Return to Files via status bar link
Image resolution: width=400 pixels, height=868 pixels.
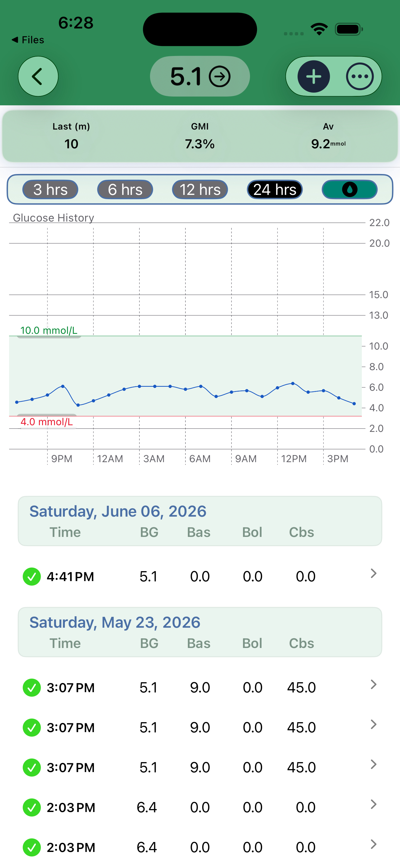point(28,40)
